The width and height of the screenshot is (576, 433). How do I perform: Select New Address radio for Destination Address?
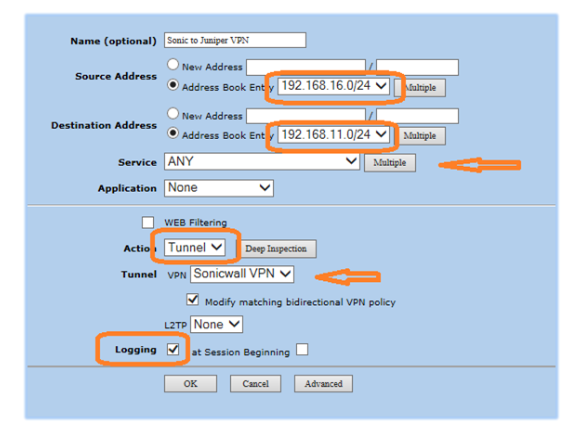(173, 113)
